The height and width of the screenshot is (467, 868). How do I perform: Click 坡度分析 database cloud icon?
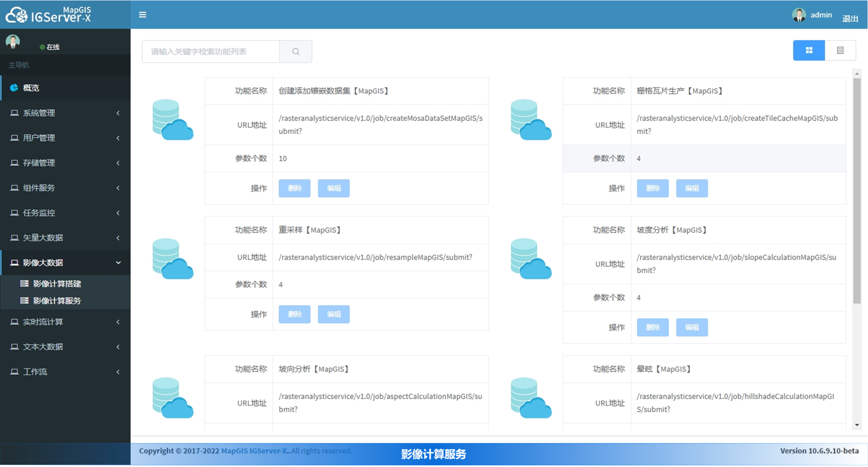click(531, 259)
